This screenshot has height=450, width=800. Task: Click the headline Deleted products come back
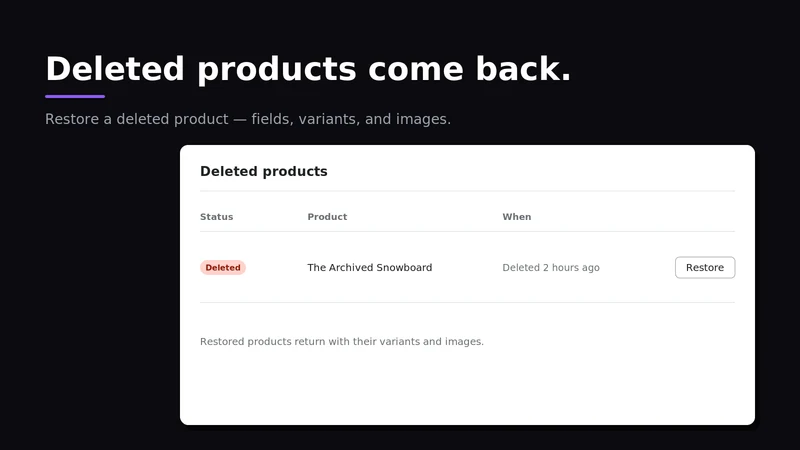308,69
